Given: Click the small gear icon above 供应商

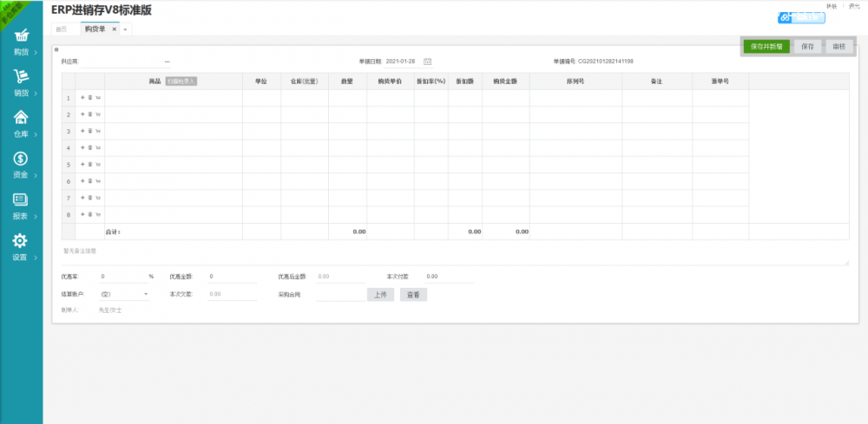Looking at the screenshot, I should [56, 49].
